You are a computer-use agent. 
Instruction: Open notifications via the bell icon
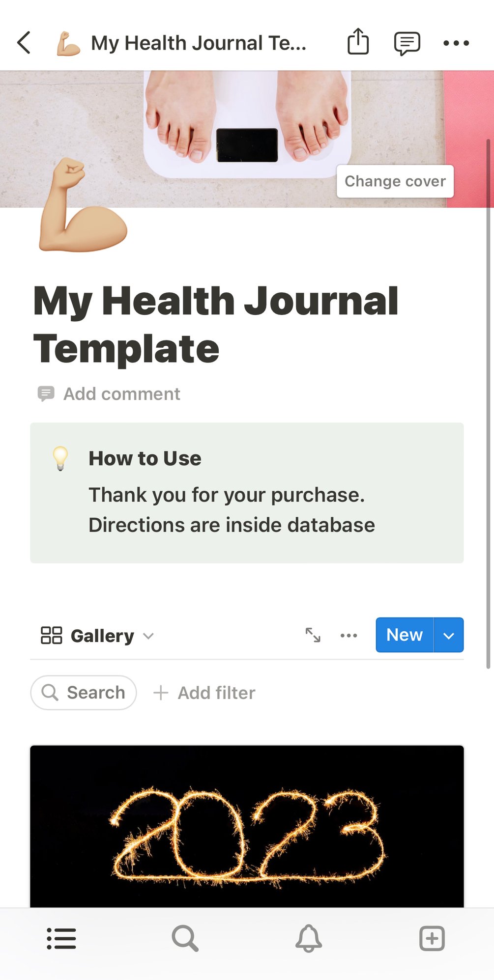309,938
